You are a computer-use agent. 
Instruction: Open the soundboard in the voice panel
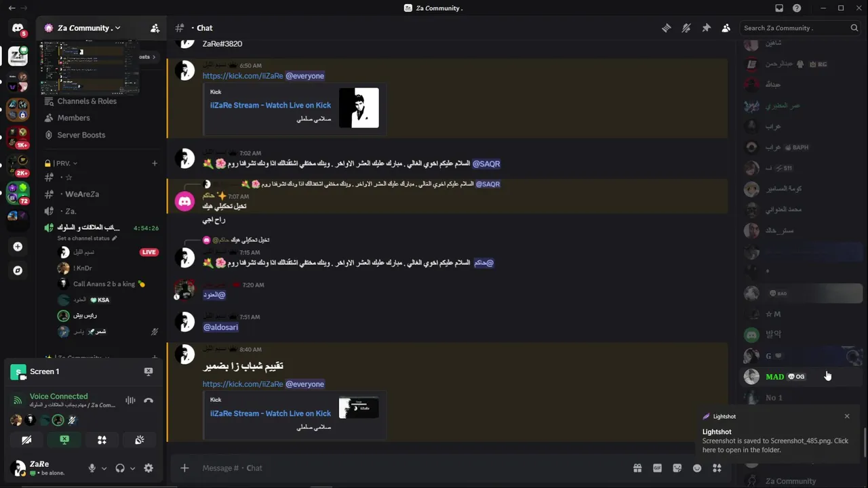coord(140,440)
